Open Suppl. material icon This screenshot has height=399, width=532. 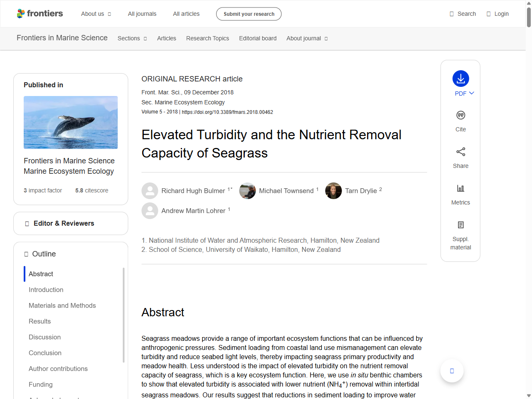(x=461, y=224)
